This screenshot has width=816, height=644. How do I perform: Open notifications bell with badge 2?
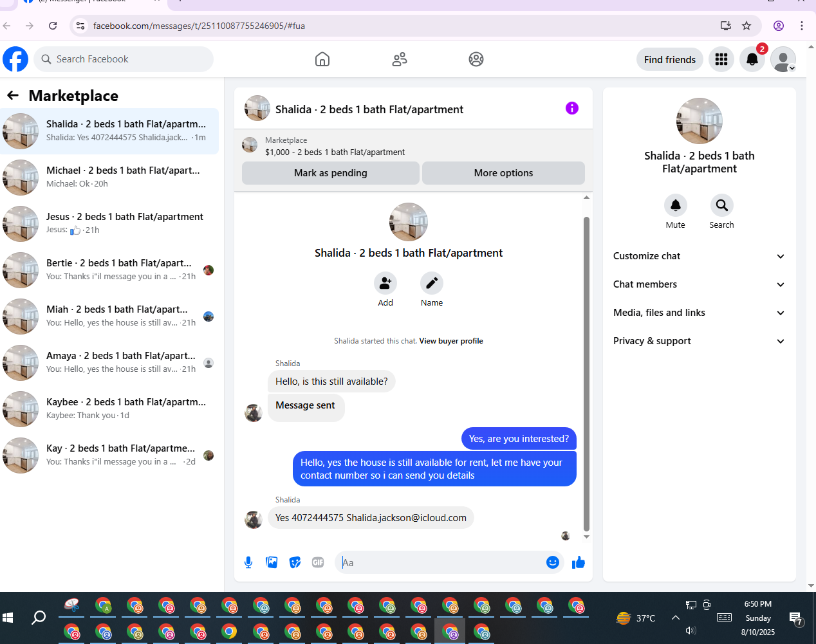[x=752, y=59]
